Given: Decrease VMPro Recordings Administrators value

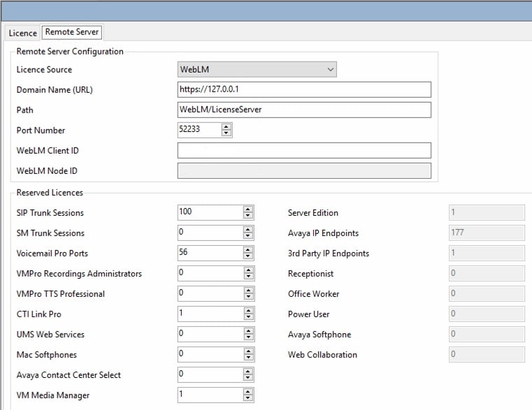Looking at the screenshot, I should pyautogui.click(x=248, y=277).
